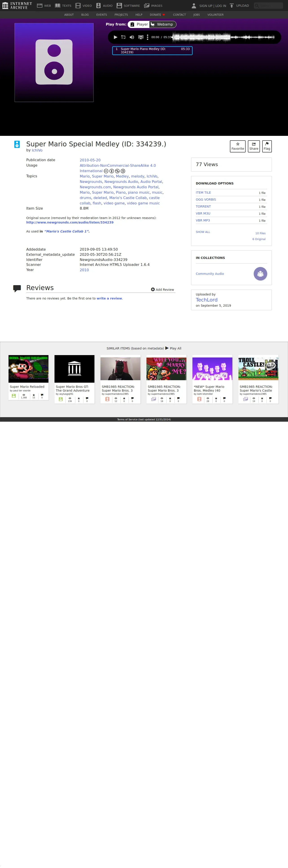Flag this item

(x=267, y=146)
